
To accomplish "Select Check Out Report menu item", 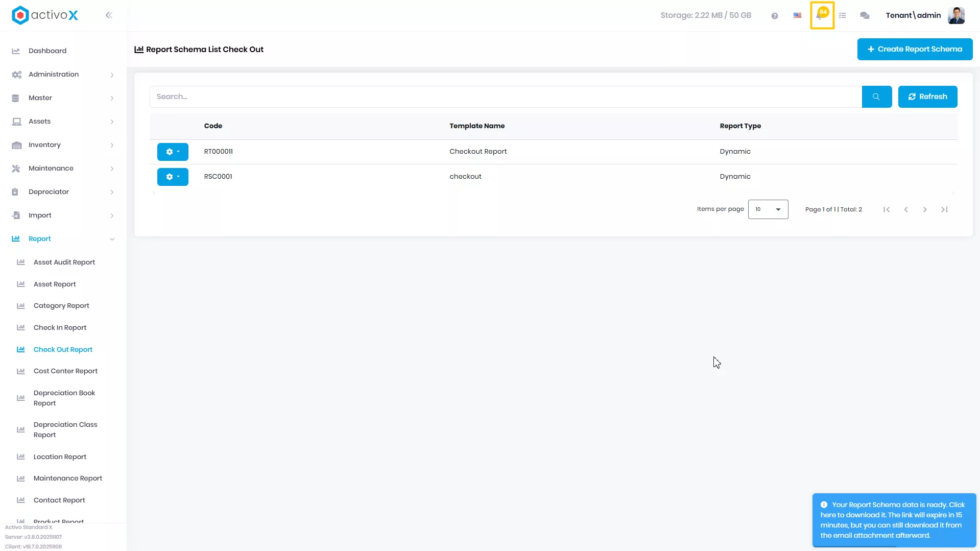I will 63,350.
